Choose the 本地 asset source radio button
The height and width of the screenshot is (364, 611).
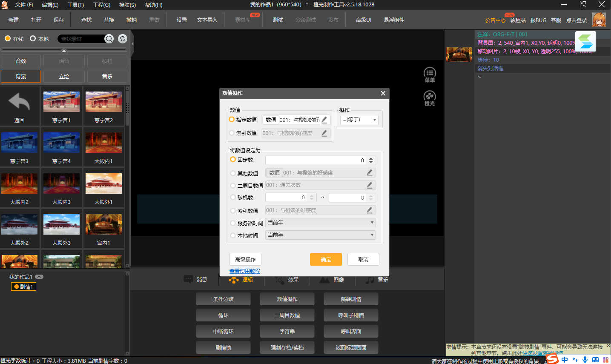(33, 39)
